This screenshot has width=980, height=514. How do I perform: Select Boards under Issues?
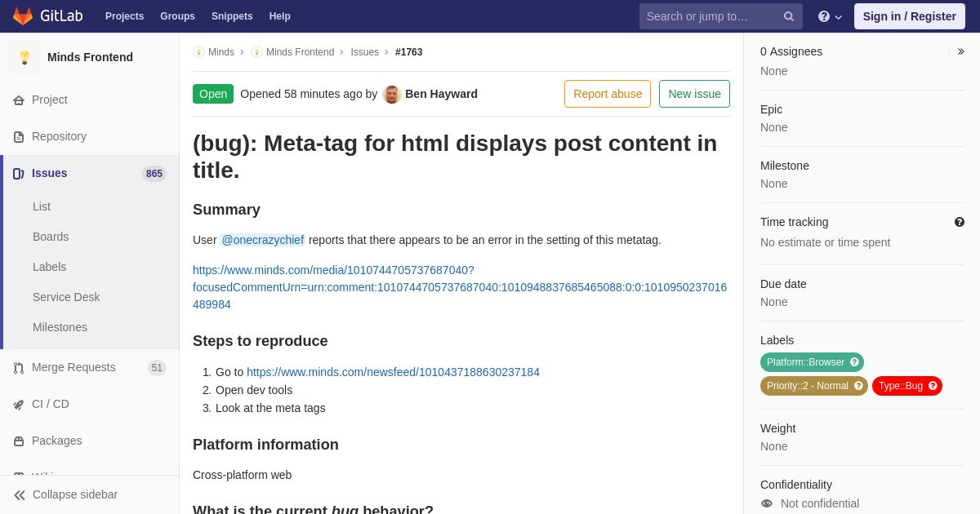[x=51, y=237]
